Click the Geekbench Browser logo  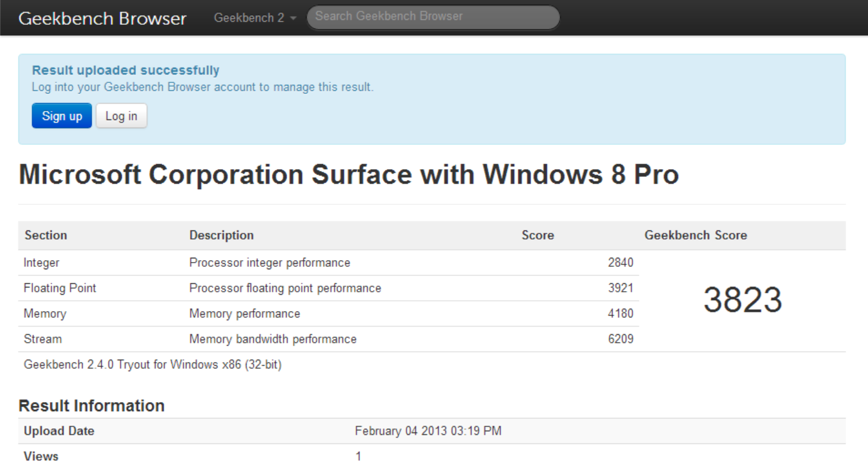(x=102, y=18)
